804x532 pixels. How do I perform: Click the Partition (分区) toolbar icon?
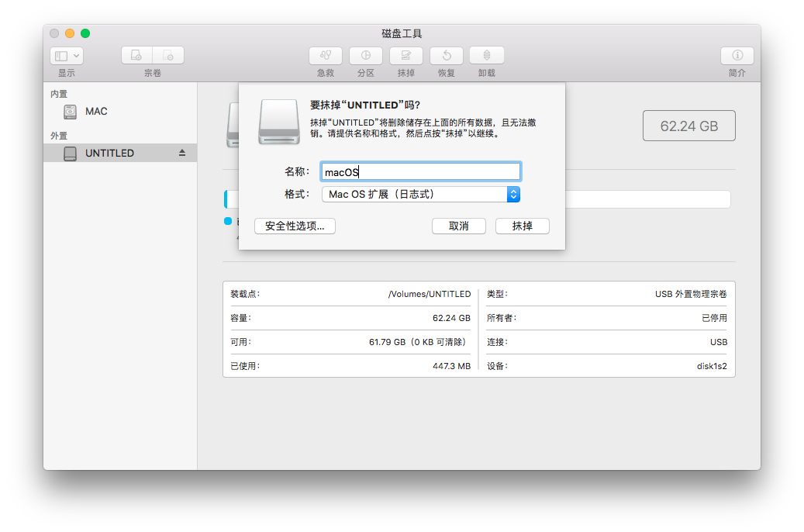366,55
